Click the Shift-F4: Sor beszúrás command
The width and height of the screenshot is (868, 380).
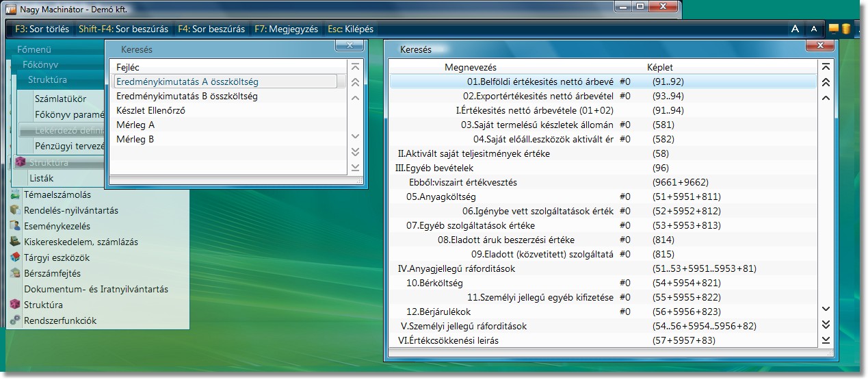click(124, 29)
